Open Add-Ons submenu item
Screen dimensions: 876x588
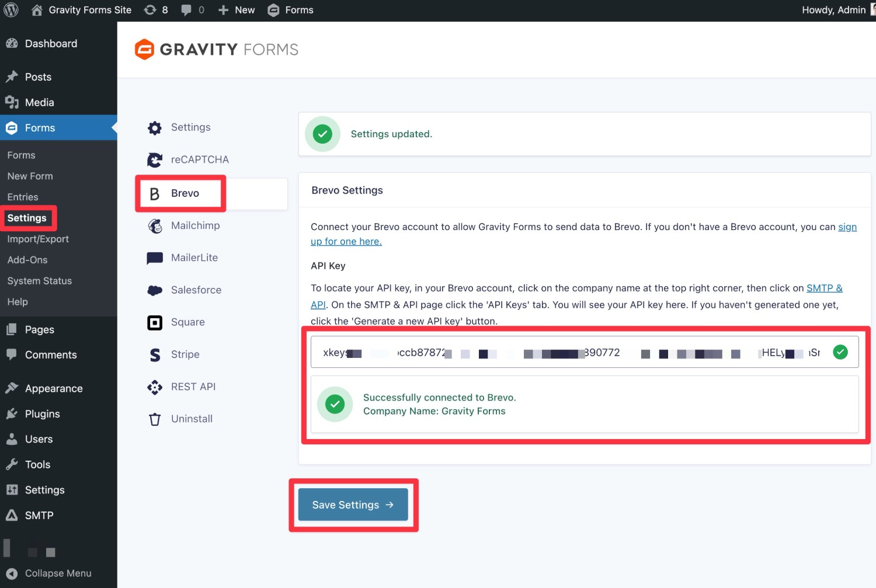tap(27, 260)
